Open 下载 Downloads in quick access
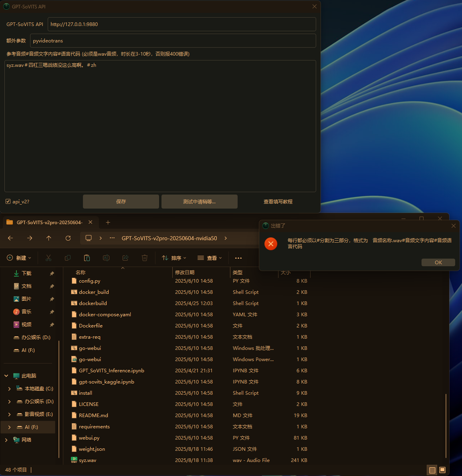Screen dimensions: 462x476 pyautogui.click(x=26, y=273)
